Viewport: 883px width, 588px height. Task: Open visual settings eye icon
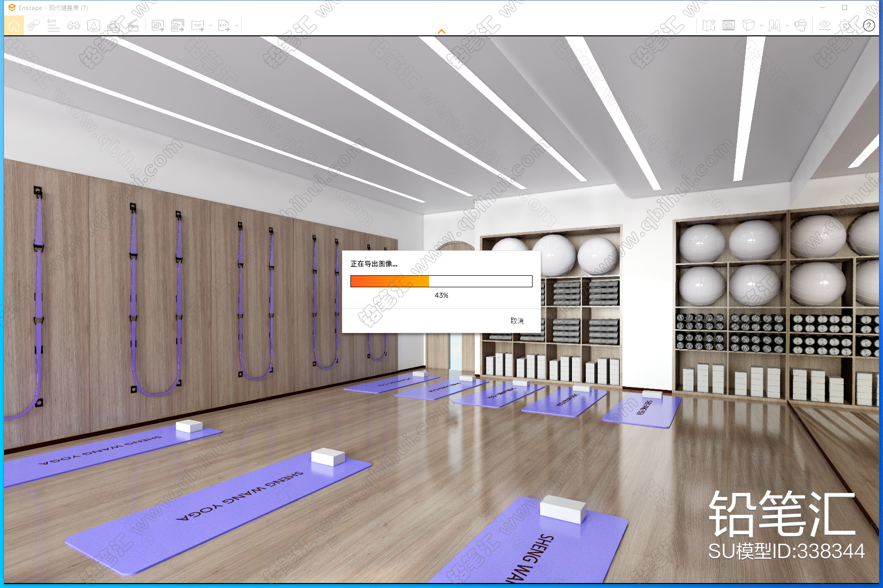point(825,25)
